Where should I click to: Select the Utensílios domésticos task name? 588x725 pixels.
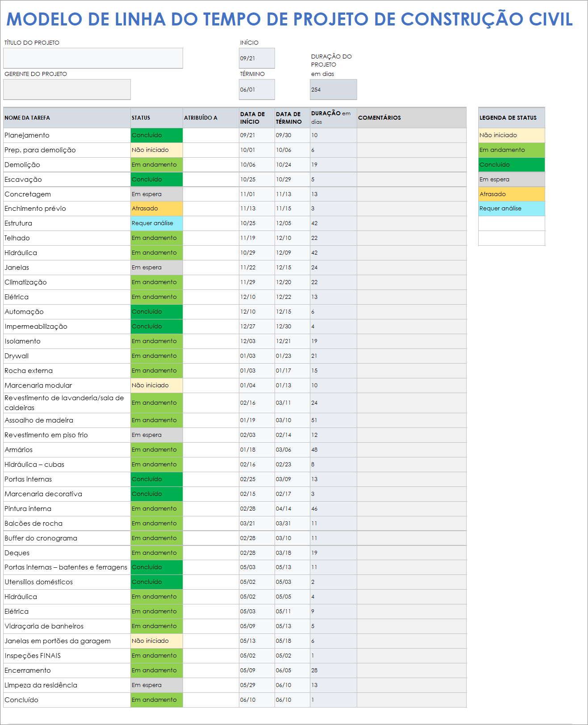pyautogui.click(x=67, y=582)
